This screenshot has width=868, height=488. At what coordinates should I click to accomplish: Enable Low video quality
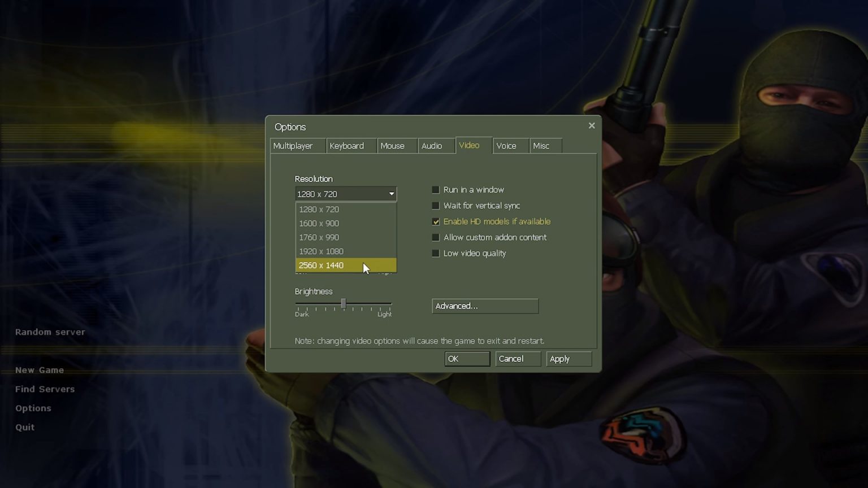[x=436, y=253]
